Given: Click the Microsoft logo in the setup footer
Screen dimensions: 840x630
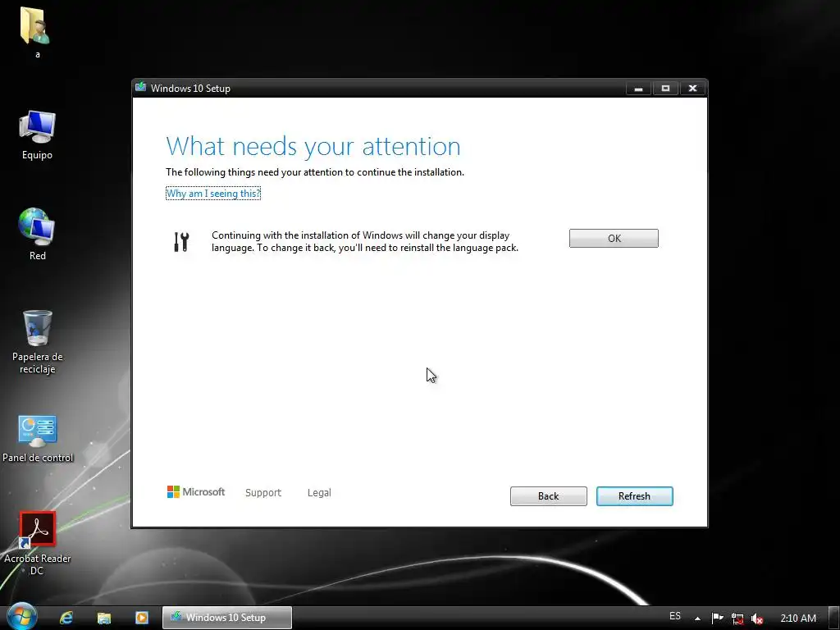Looking at the screenshot, I should click(x=196, y=492).
